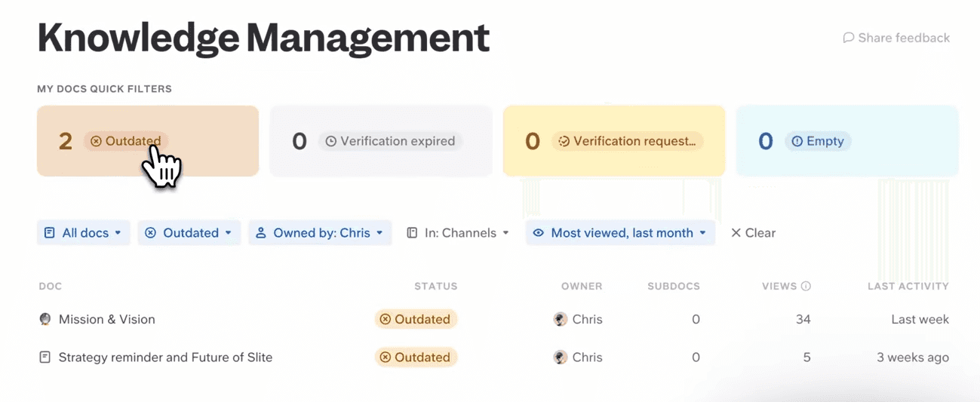The image size is (980, 402).
Task: Expand the Owned by: Chris dropdown
Action: tap(320, 233)
